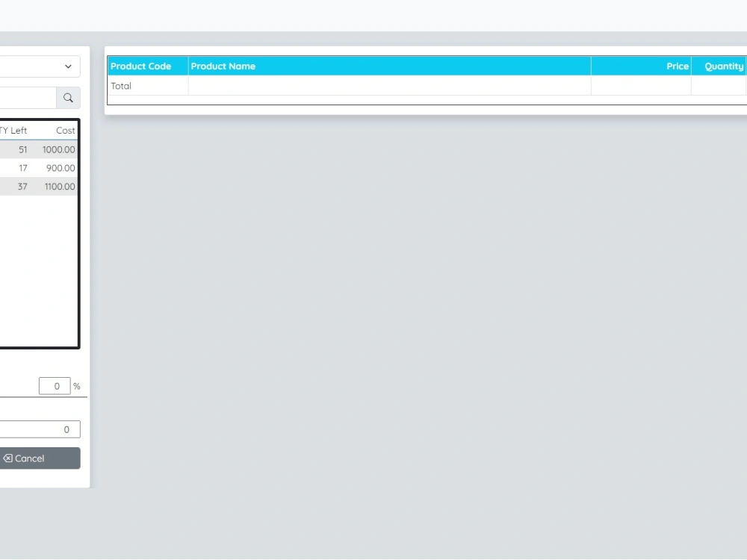Click the quantity left value 17
This screenshot has width=747, height=560.
click(x=23, y=168)
